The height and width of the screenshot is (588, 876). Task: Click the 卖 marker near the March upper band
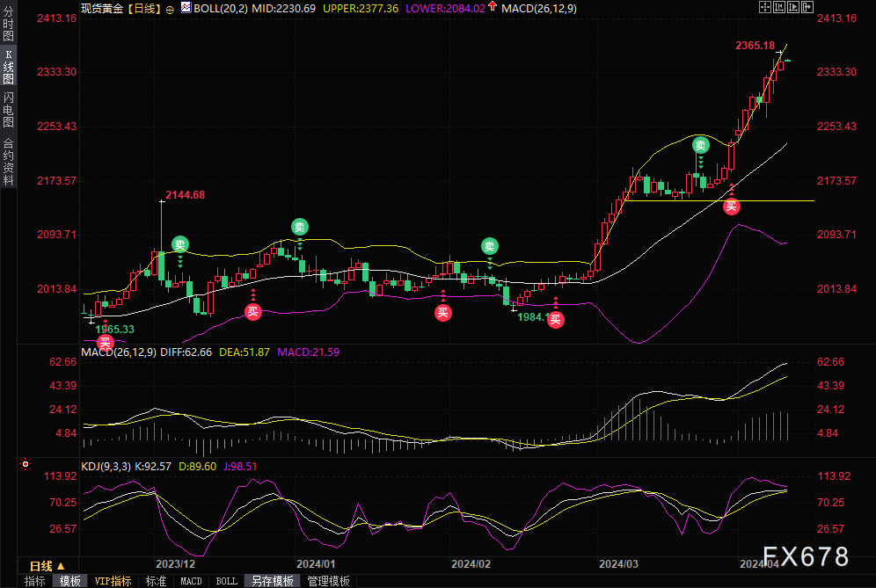pos(701,145)
